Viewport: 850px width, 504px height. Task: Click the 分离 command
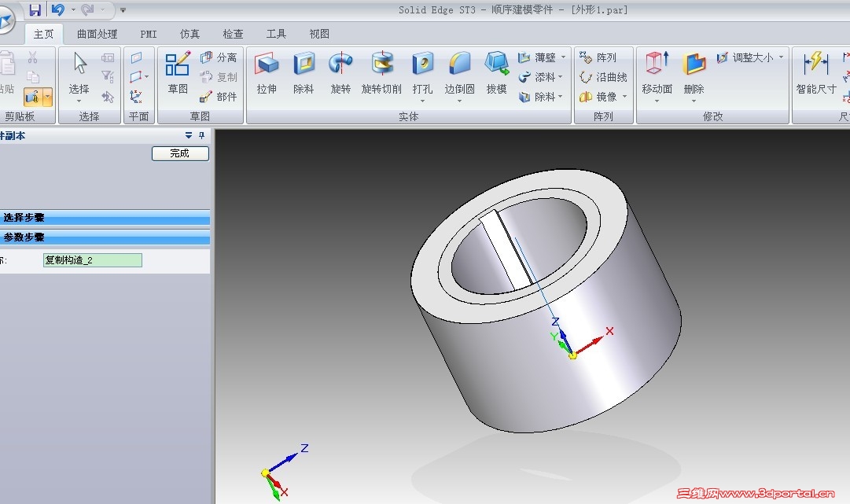coord(219,57)
